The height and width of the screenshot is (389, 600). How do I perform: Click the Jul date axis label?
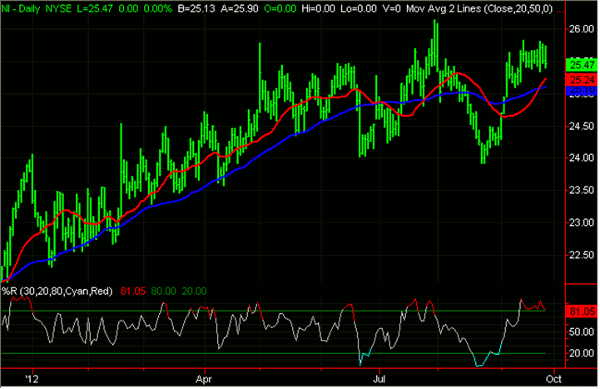click(379, 379)
